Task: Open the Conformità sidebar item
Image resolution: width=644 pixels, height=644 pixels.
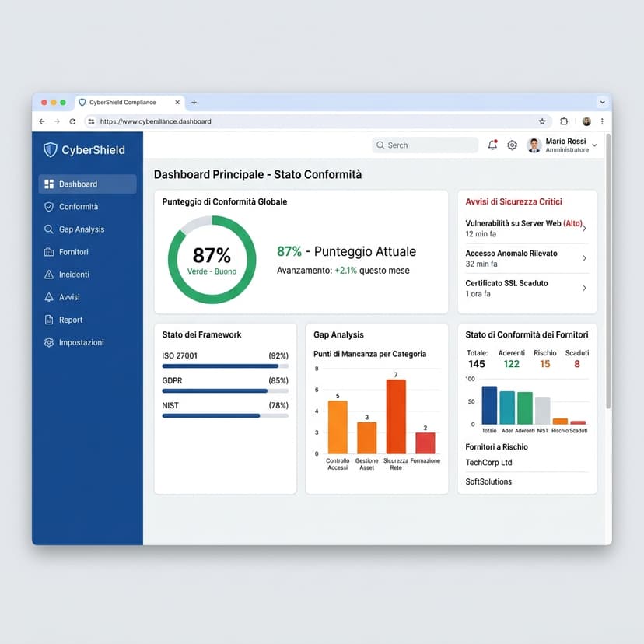Action: [87, 207]
